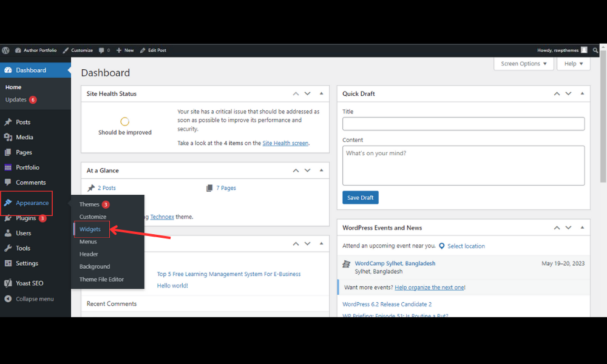607x364 pixels.
Task: Move Site Health Status panel down
Action: pos(307,93)
